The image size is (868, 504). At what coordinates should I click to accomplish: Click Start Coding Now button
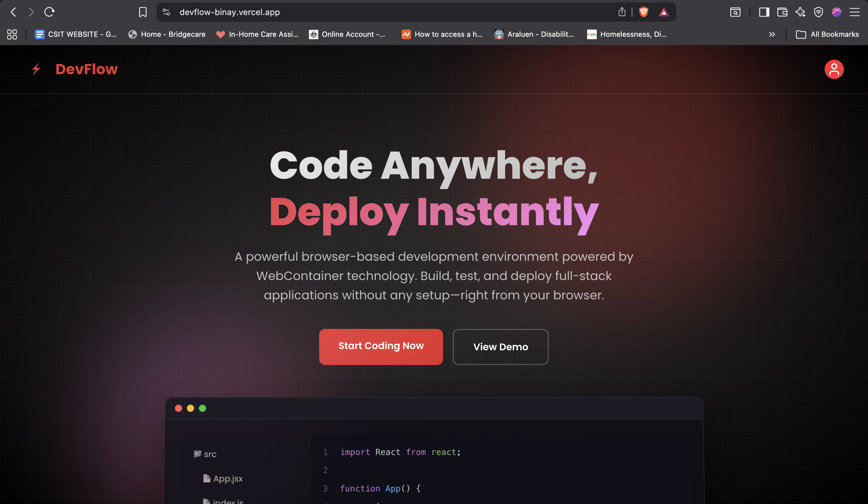[381, 346]
